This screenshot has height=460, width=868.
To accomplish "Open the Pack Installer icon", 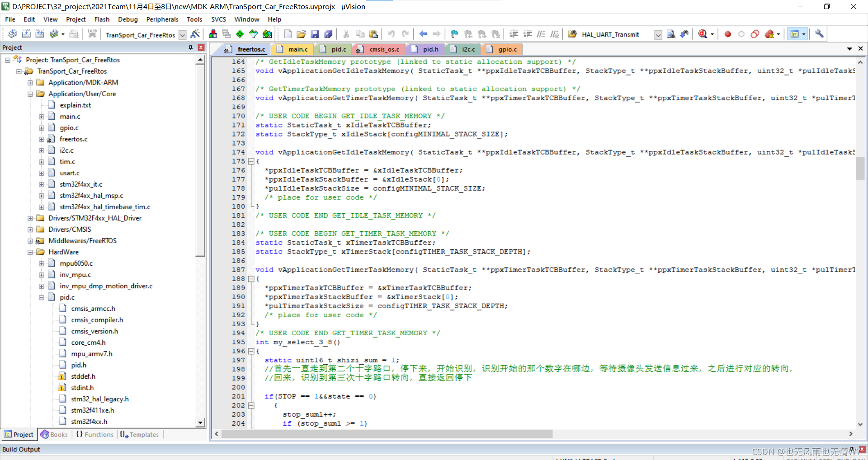I will 267,34.
